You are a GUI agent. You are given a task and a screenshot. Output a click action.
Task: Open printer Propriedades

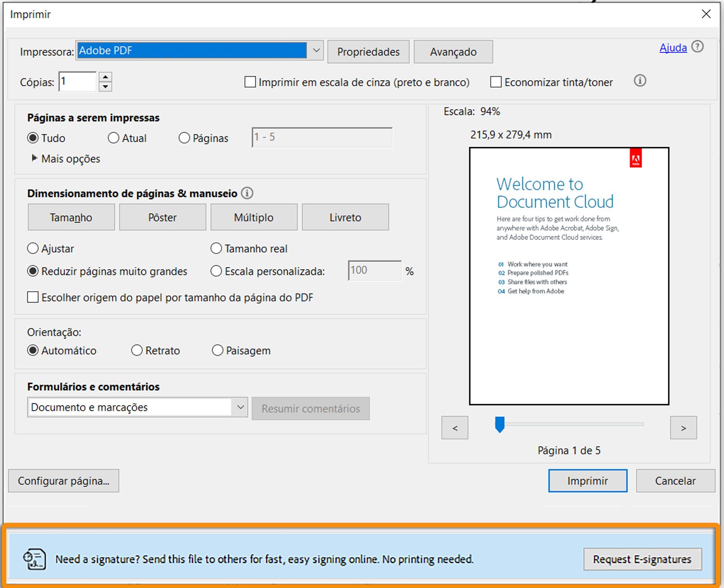[x=368, y=52]
